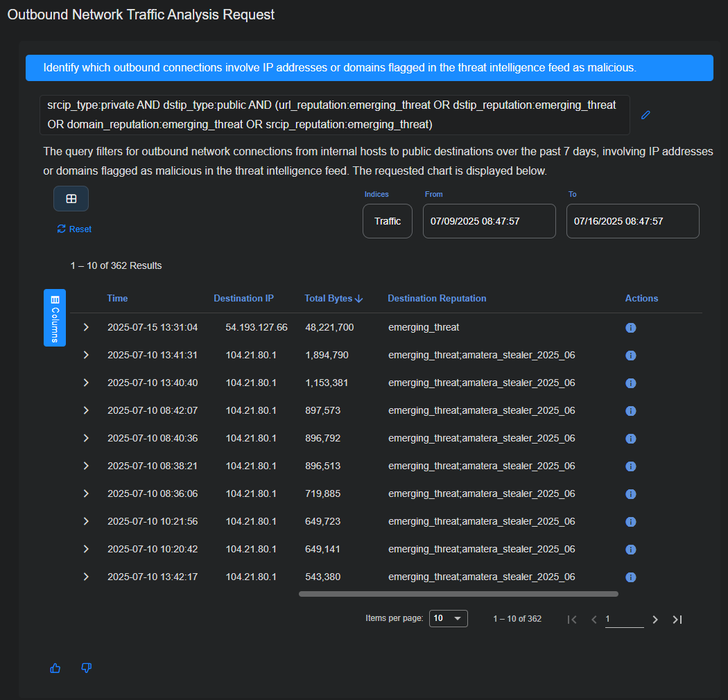728x700 pixels.
Task: Click the pencil icon to edit query
Action: tap(645, 115)
